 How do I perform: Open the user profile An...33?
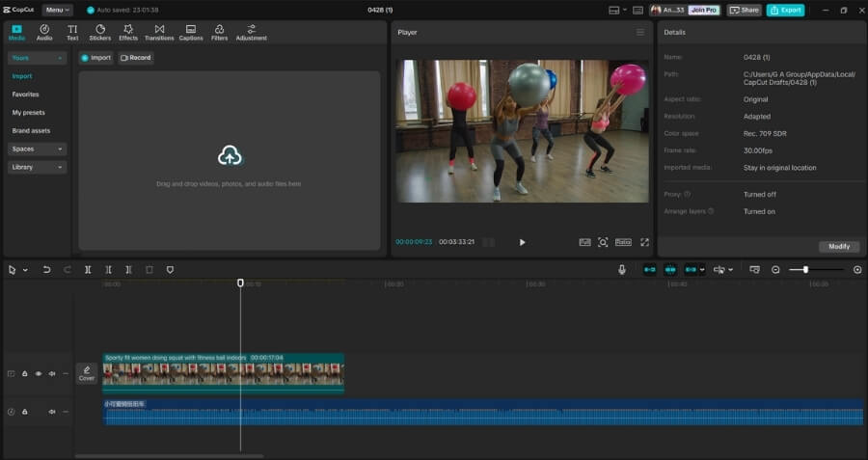tap(668, 10)
